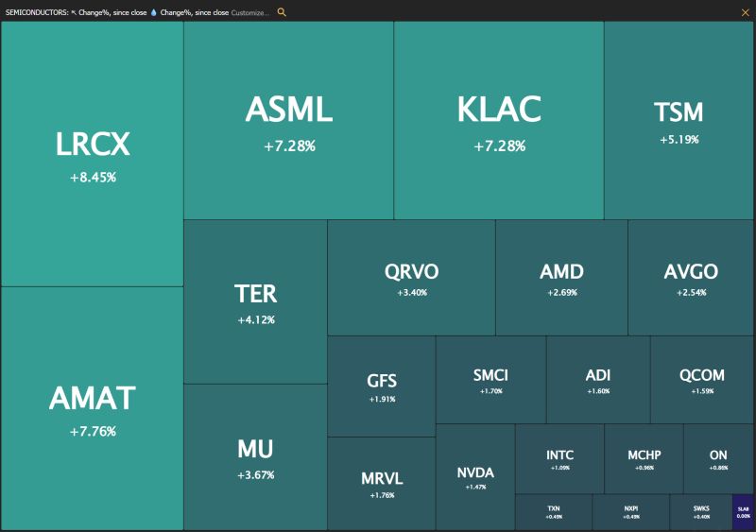Open the KLAC tile

(499, 121)
